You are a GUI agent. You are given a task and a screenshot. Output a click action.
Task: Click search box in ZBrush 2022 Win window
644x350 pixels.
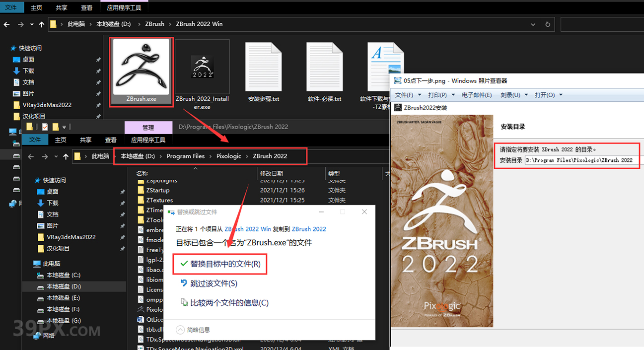tap(602, 24)
